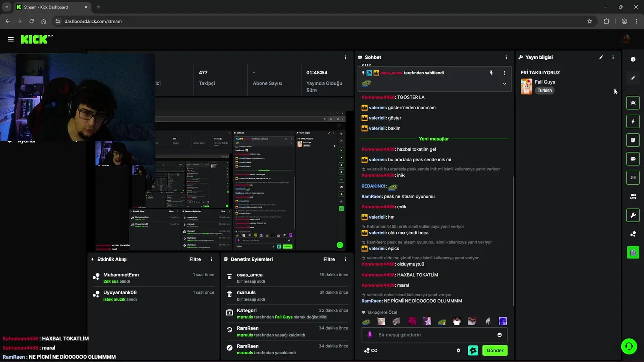
Task: Insert the white cat emote
Action: (382, 321)
